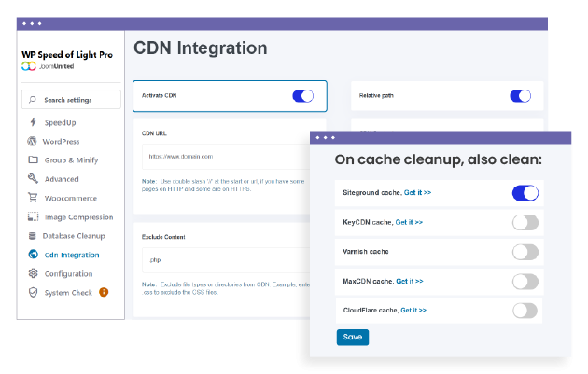Click the Configuration gear icon
Screen dimensions: 588x374
(x=34, y=273)
